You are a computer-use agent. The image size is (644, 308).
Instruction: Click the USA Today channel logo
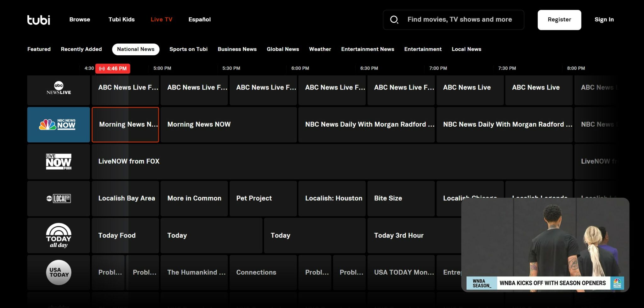pos(58,272)
